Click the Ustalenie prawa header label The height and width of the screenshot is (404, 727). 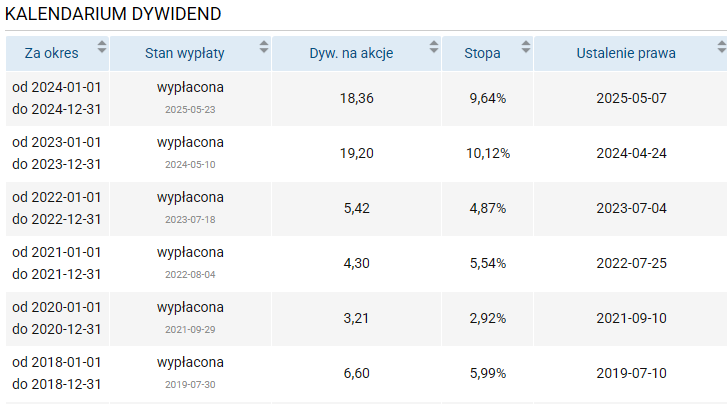626,53
